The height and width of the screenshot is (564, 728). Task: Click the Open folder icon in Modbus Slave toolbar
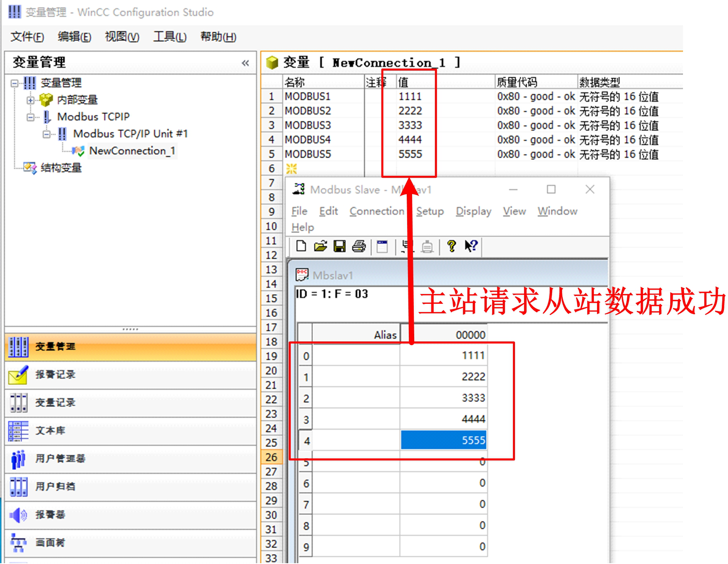(x=320, y=246)
